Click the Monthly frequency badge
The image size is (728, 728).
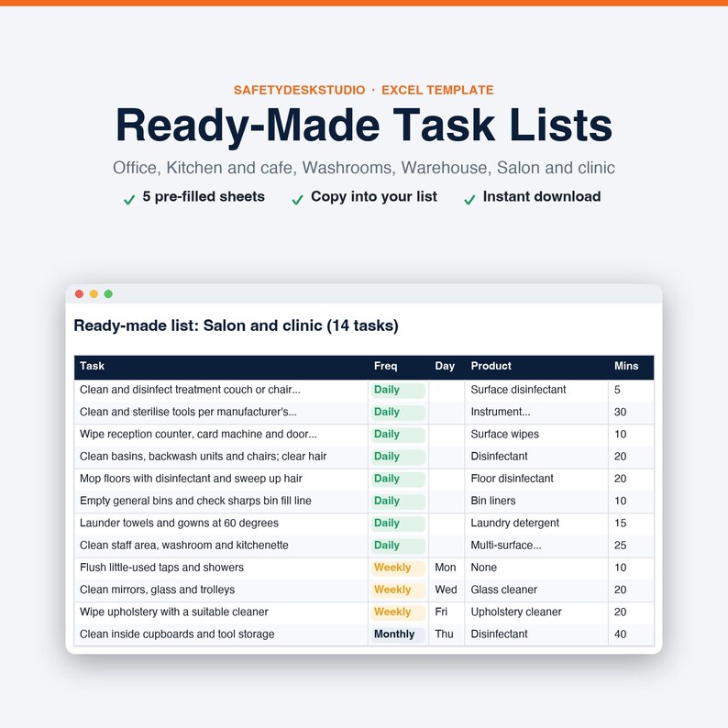point(398,634)
